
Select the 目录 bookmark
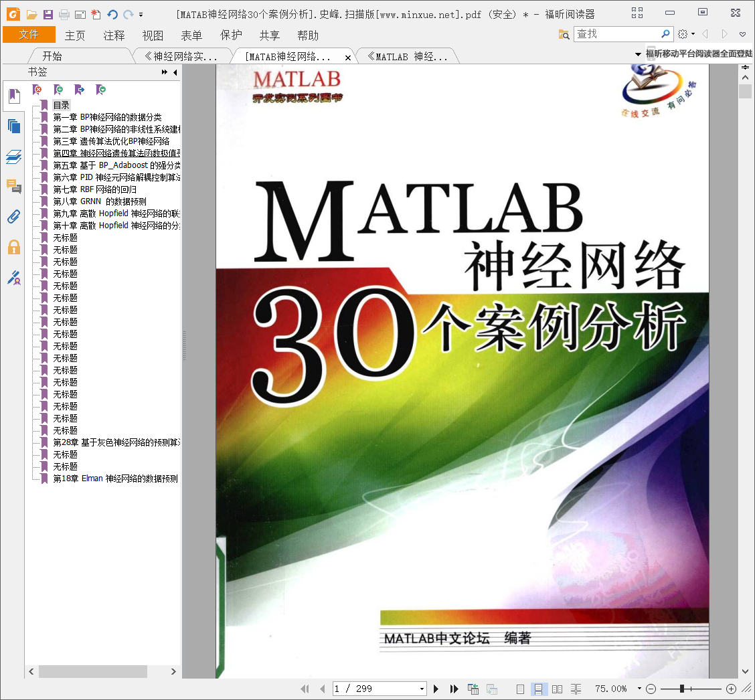tap(61, 105)
